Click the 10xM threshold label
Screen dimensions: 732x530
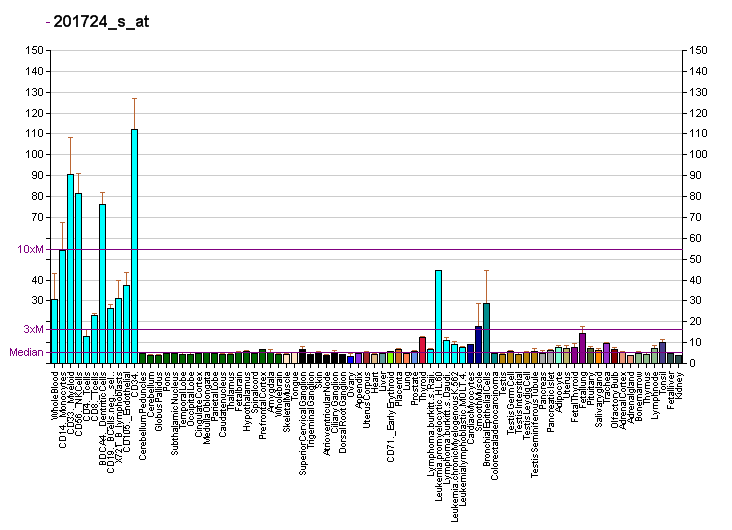point(30,249)
